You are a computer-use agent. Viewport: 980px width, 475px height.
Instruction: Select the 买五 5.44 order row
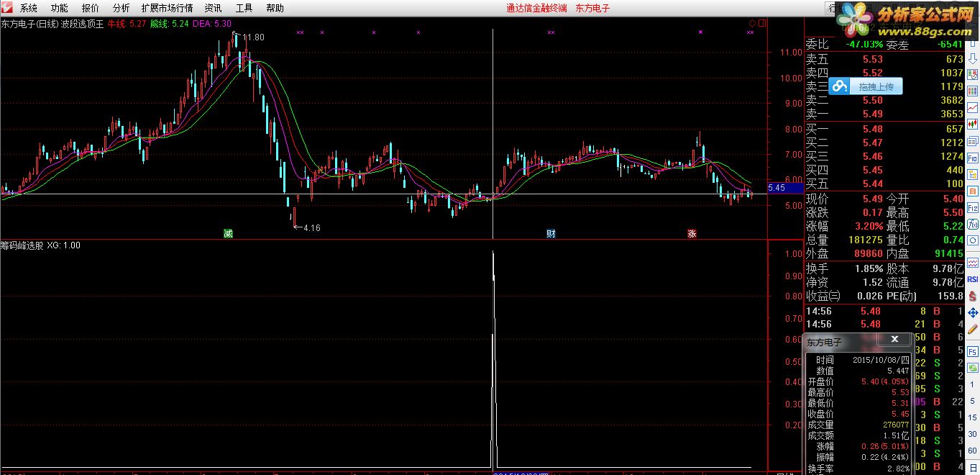884,184
